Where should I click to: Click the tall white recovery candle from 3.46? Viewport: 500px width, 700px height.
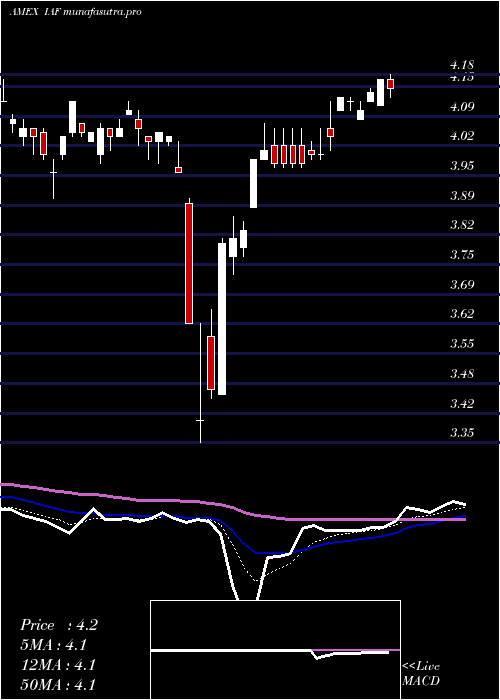pyautogui.click(x=221, y=319)
